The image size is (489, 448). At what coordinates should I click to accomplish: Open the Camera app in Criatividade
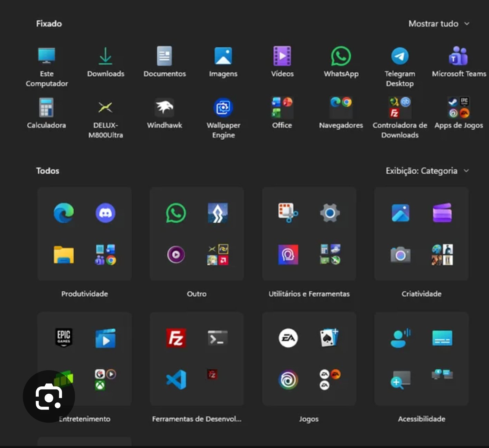(x=400, y=255)
